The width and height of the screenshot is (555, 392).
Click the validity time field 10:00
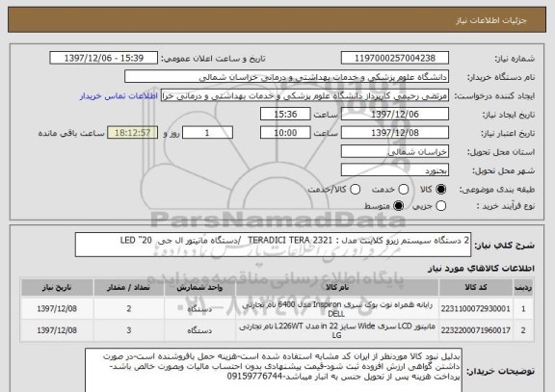pyautogui.click(x=285, y=133)
